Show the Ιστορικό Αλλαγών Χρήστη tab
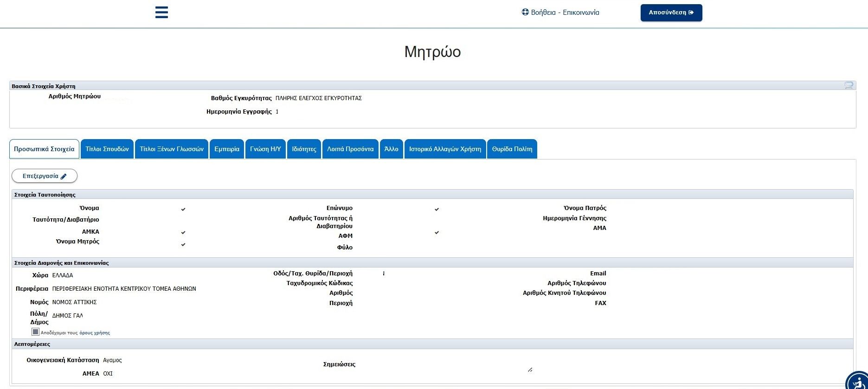The image size is (868, 389). pyautogui.click(x=445, y=149)
